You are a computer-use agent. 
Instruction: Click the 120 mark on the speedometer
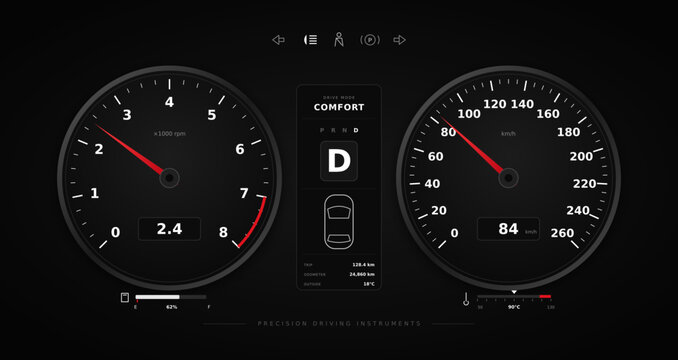[495, 104]
